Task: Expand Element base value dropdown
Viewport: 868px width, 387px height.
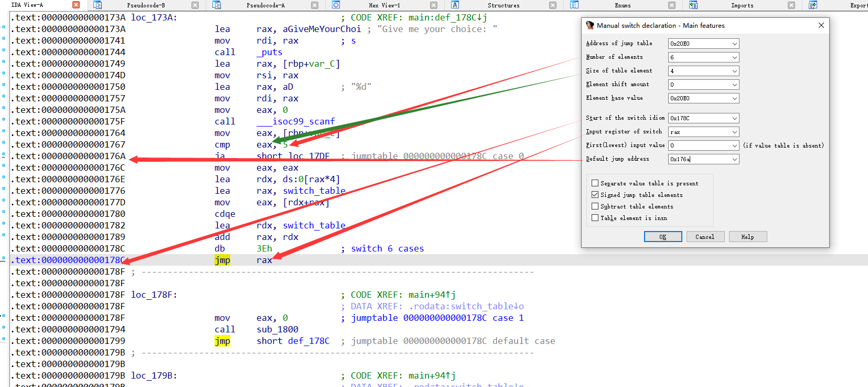Action: (735, 98)
